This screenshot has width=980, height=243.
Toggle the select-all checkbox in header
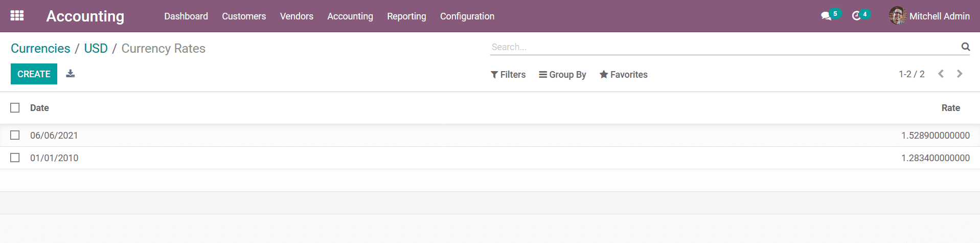[15, 107]
